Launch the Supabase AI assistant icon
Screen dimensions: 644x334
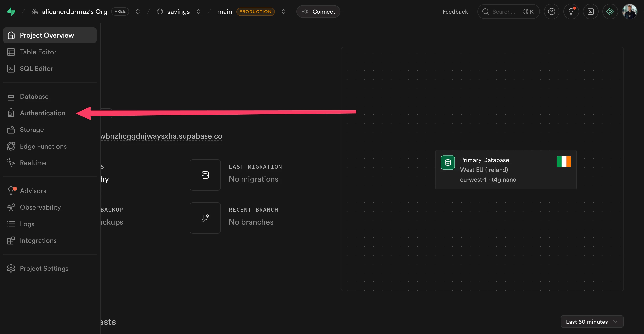(x=610, y=11)
